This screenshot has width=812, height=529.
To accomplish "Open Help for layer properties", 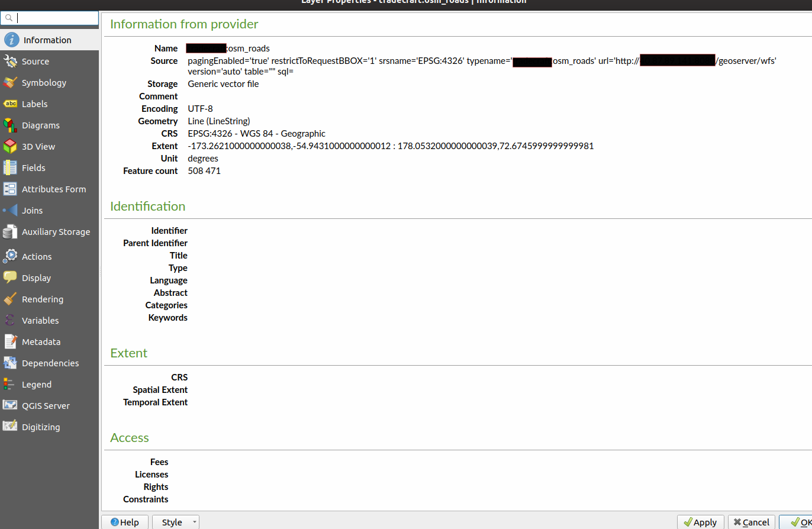I will click(x=124, y=522).
